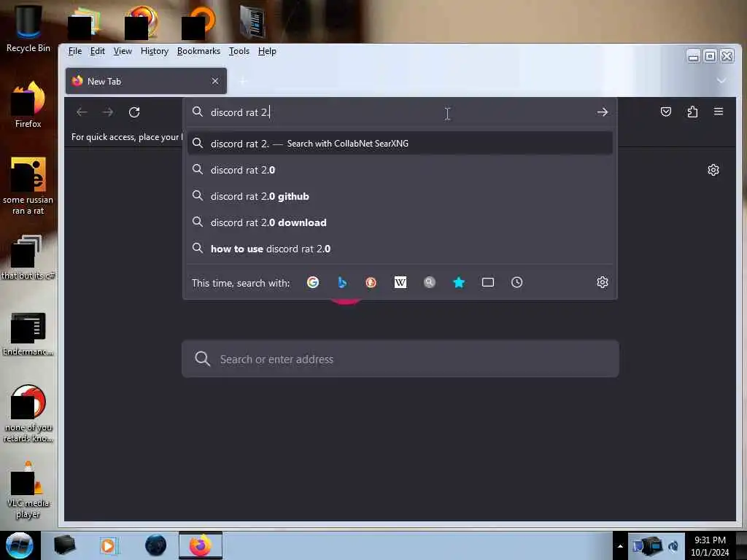Search this time with Wikipedia

(400, 282)
